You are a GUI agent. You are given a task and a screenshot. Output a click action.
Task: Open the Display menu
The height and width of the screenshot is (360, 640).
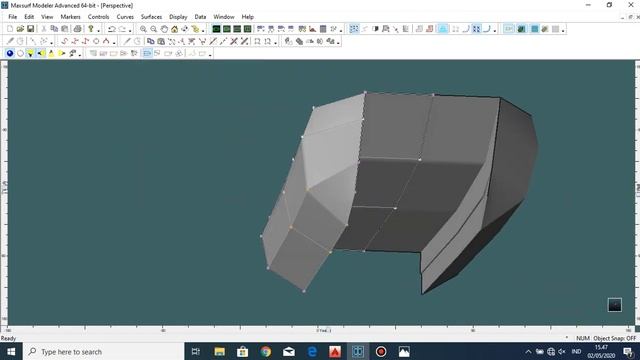click(x=178, y=17)
